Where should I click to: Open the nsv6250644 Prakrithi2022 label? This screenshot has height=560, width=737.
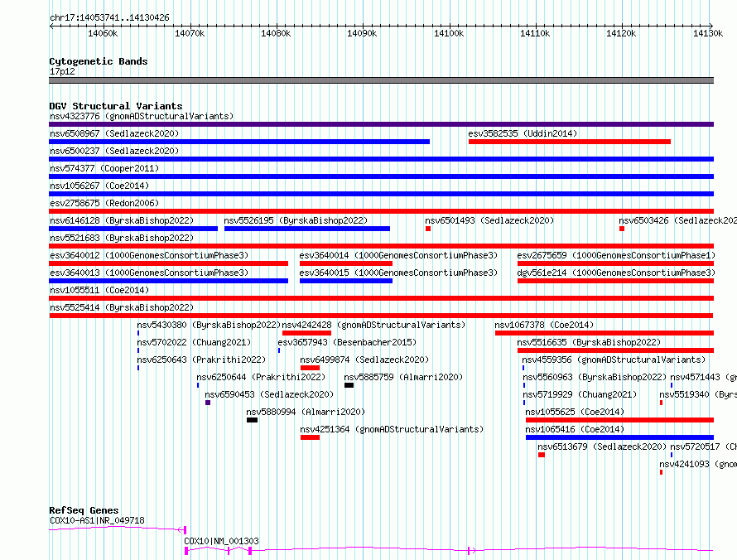click(261, 377)
